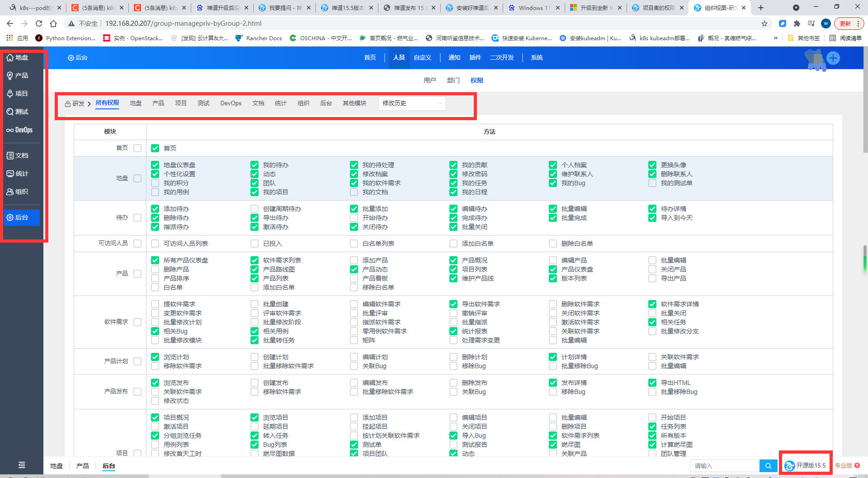
Task: Open DevOps in the left sidebar
Action: [x=19, y=130]
